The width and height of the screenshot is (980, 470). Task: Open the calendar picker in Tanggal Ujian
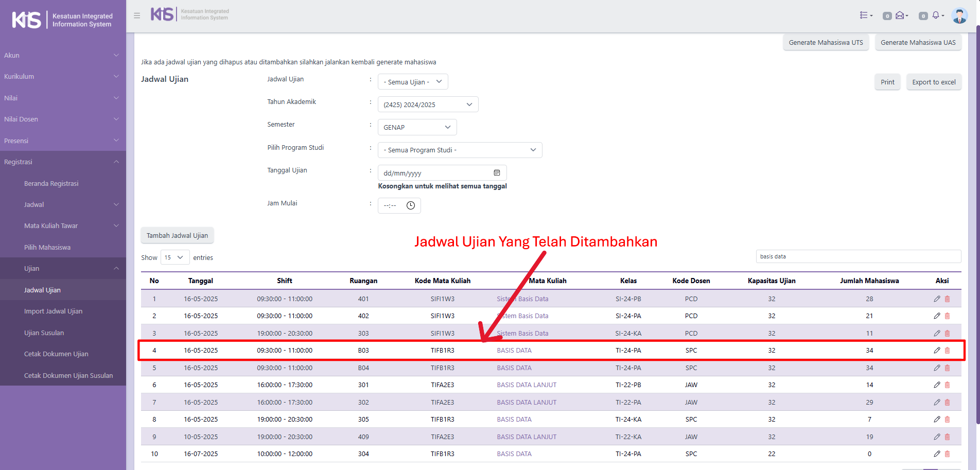point(497,173)
